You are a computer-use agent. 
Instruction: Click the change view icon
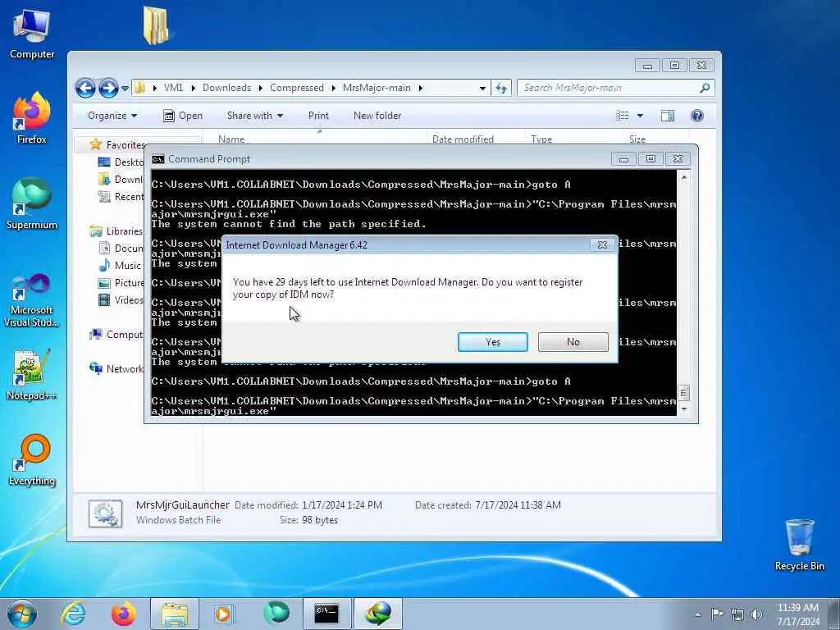click(x=623, y=116)
